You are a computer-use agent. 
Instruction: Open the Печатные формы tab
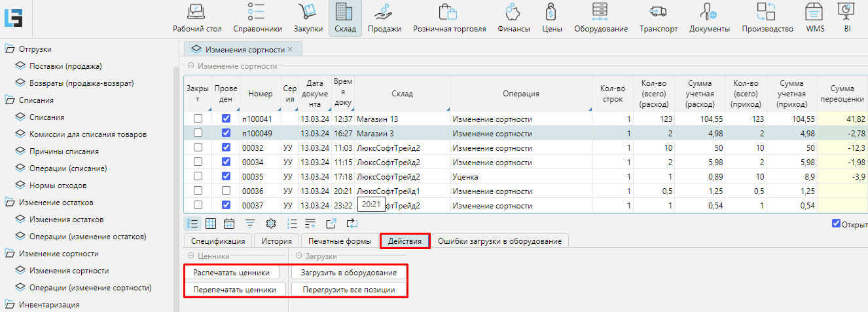pos(339,241)
